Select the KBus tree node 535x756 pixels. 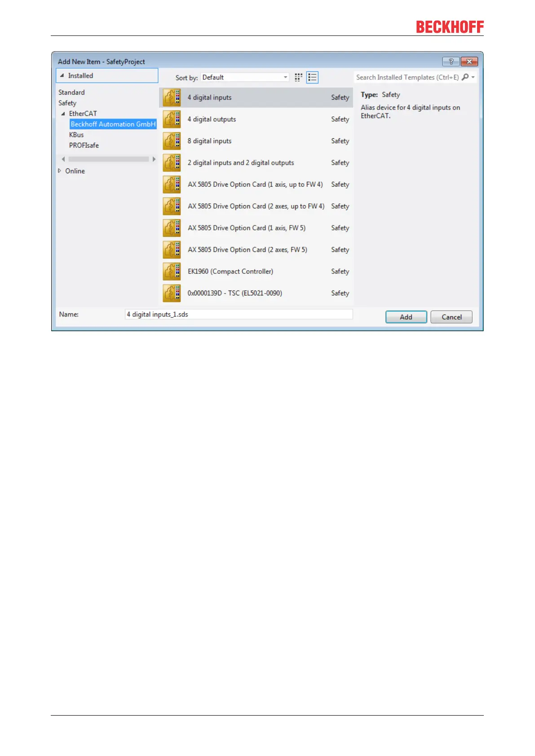[x=76, y=135]
